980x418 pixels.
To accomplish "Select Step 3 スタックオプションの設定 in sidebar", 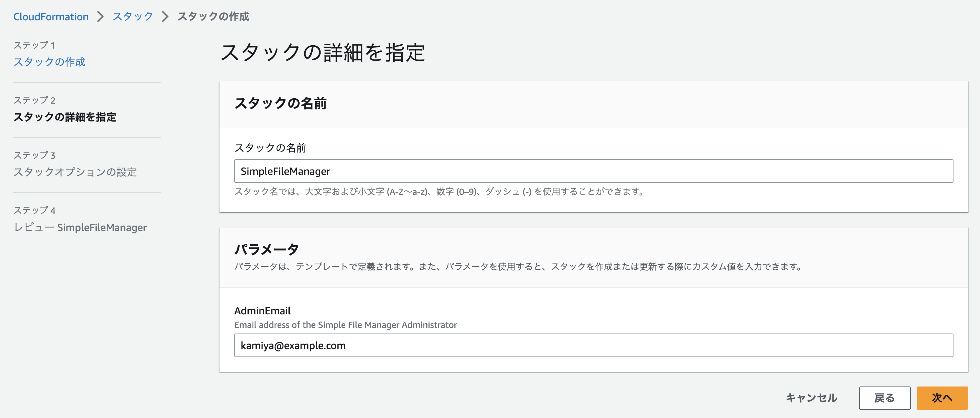I will pos(75,172).
